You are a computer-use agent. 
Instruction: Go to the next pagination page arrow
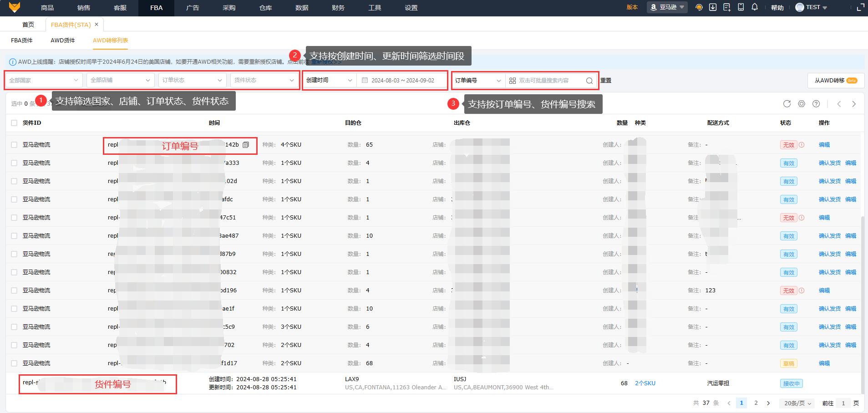[768, 403]
